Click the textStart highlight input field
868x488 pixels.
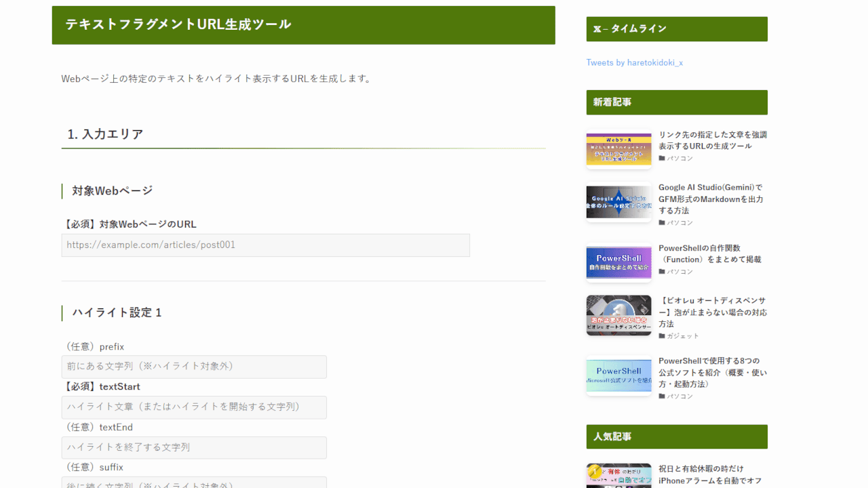click(x=194, y=407)
